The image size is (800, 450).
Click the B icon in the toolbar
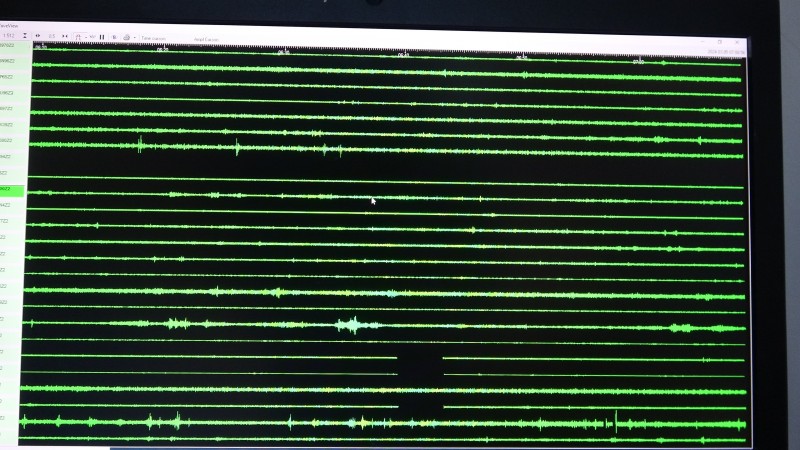point(114,37)
